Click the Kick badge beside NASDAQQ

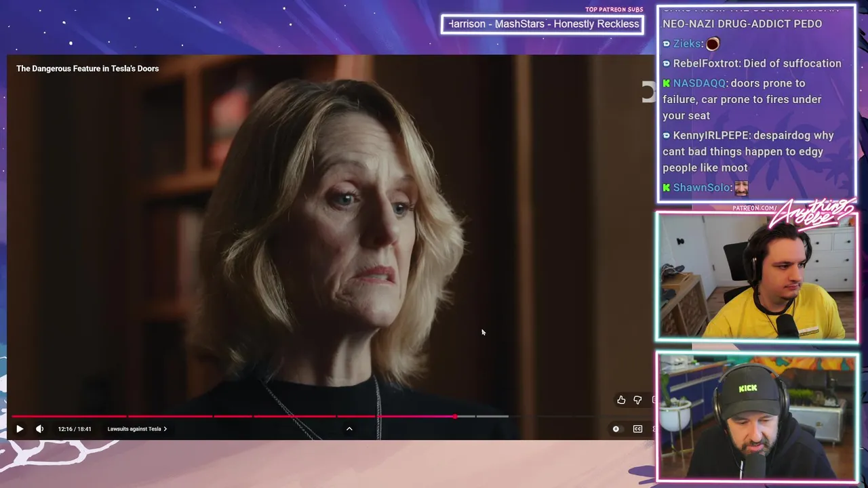[x=667, y=83]
